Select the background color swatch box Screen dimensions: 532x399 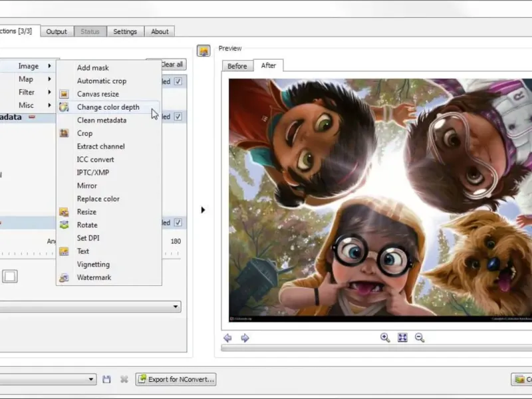pyautogui.click(x=9, y=276)
